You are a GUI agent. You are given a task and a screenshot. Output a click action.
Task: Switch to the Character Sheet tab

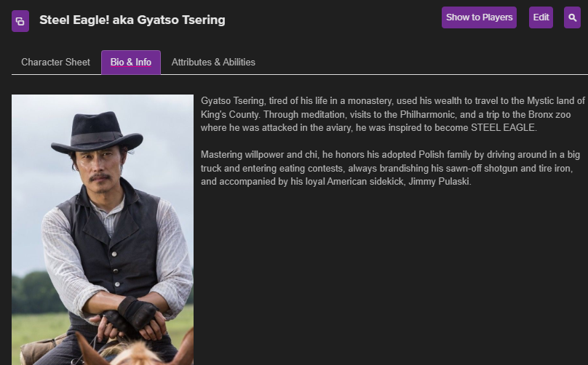[55, 62]
